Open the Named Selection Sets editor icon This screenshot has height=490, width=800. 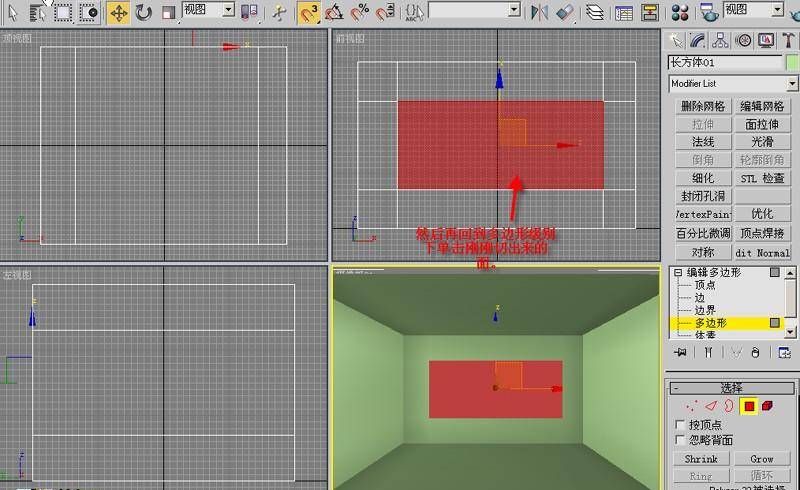click(414, 13)
